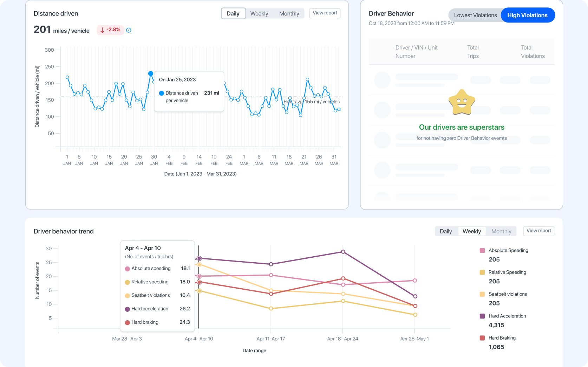This screenshot has height=367, width=588.
Task: Click Hard Braking legend color swatch
Action: pyautogui.click(x=482, y=338)
